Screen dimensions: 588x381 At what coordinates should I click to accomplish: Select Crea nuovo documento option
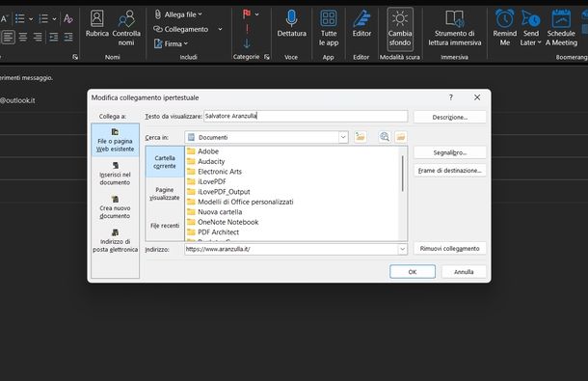(x=115, y=206)
